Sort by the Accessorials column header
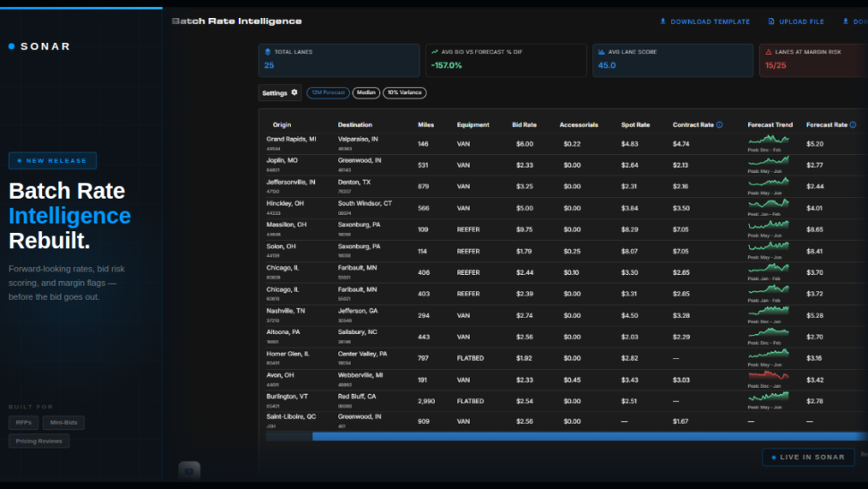 coord(578,124)
